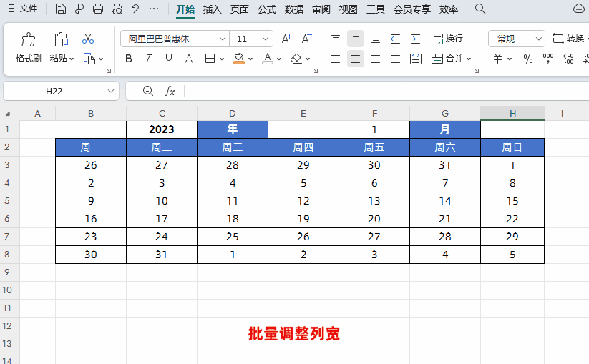Click the 转换 convert button
The height and width of the screenshot is (364, 589).
[x=568, y=39]
